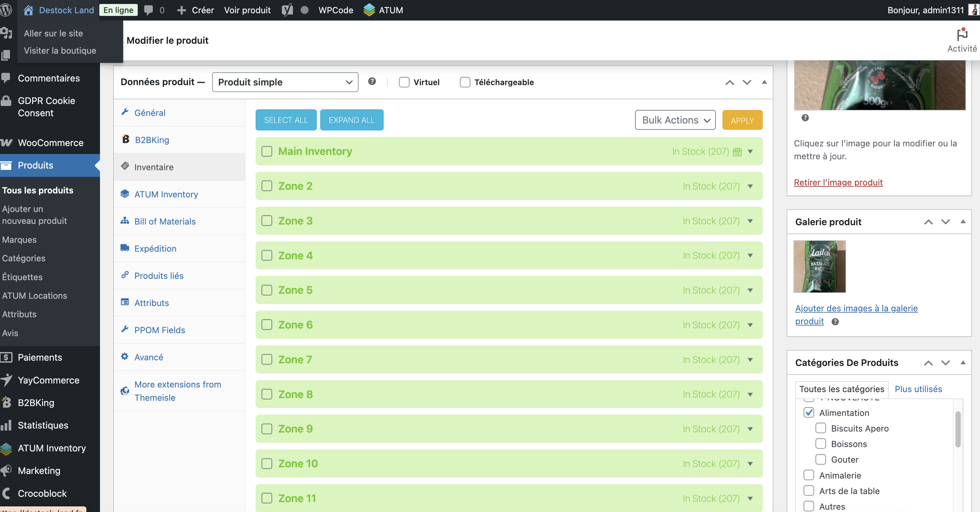980x512 pixels.
Task: Click the Marketing megaphone icon in sidebar
Action: click(6, 471)
